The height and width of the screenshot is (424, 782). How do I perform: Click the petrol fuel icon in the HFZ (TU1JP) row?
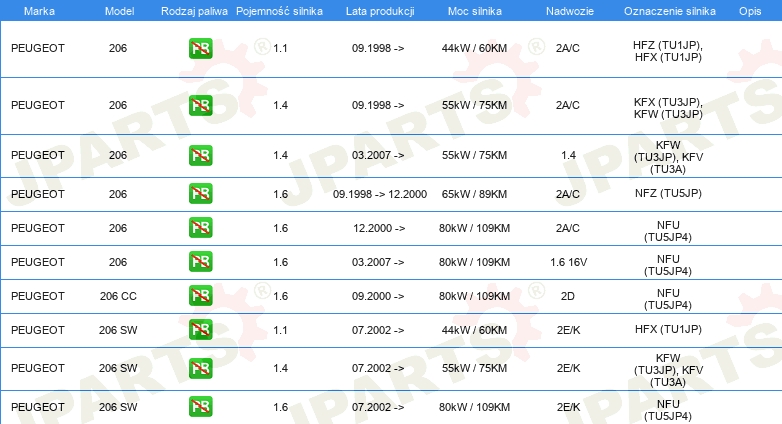click(x=200, y=48)
